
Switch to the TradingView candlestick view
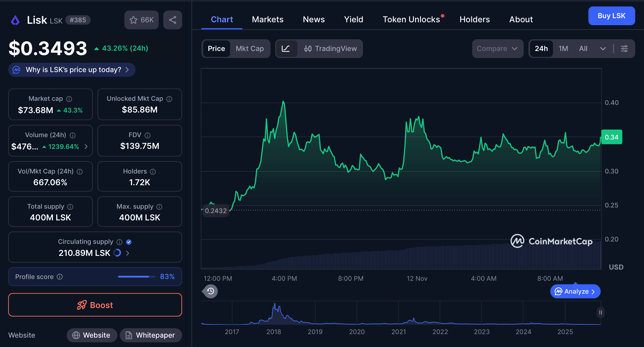pyautogui.click(x=331, y=49)
